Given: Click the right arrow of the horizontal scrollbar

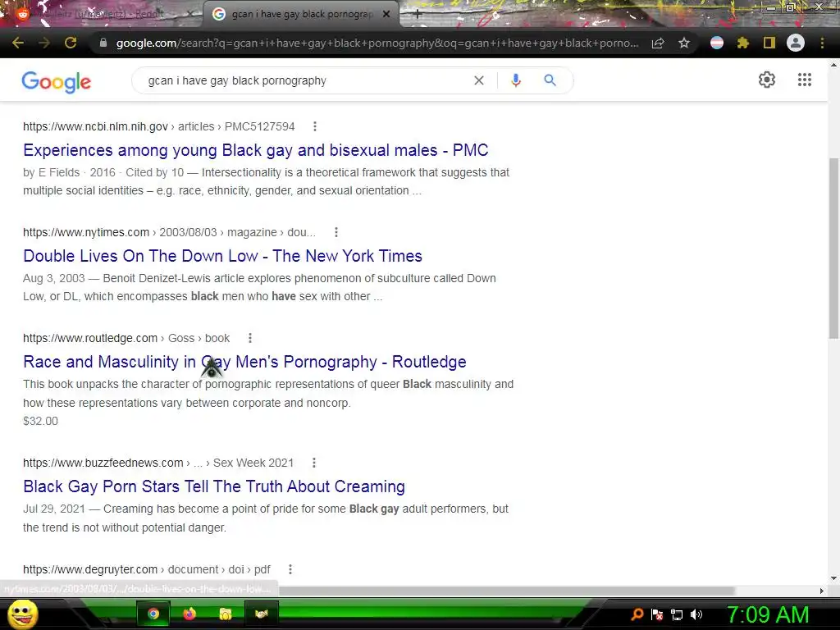Looking at the screenshot, I should [x=822, y=591].
